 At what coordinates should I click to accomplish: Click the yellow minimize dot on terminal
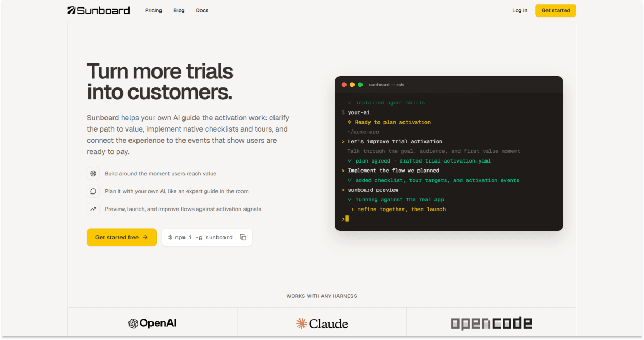coord(352,85)
